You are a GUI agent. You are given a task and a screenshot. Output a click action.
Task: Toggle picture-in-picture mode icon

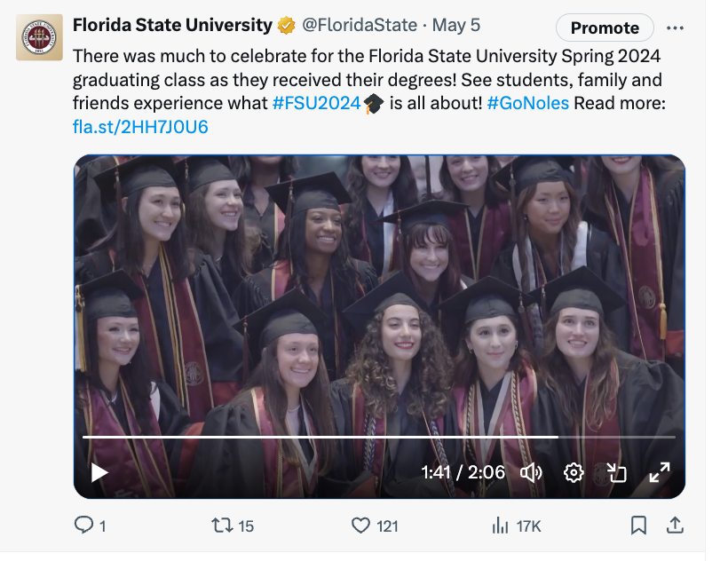pyautogui.click(x=616, y=472)
